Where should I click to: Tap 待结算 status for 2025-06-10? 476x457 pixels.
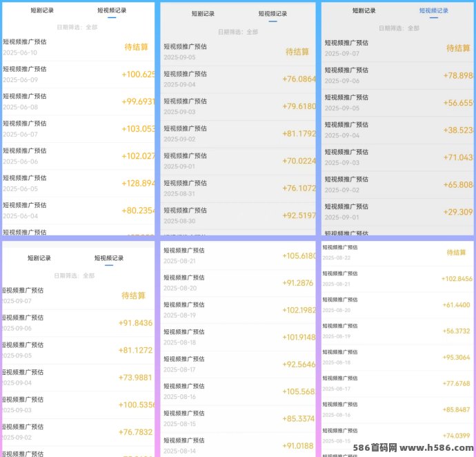click(x=136, y=47)
